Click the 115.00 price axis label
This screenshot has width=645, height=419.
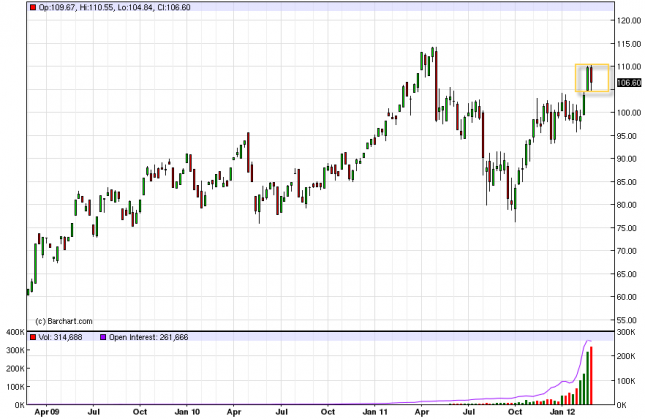[629, 44]
